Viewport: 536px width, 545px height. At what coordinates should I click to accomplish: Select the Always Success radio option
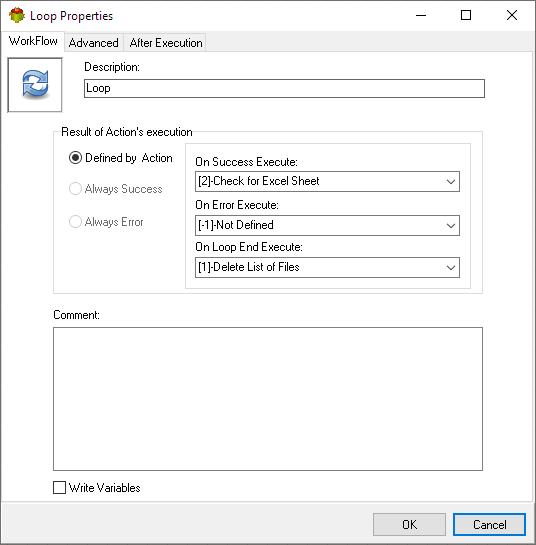click(x=75, y=189)
